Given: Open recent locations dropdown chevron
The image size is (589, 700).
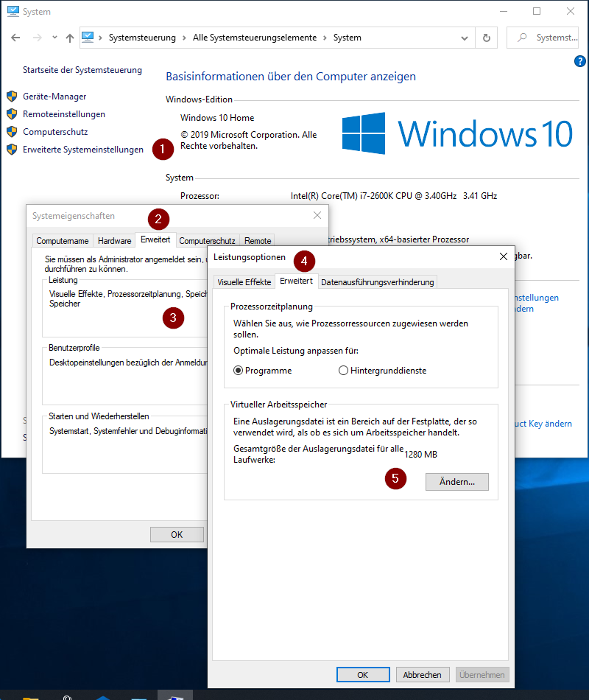Looking at the screenshot, I should tap(54, 38).
